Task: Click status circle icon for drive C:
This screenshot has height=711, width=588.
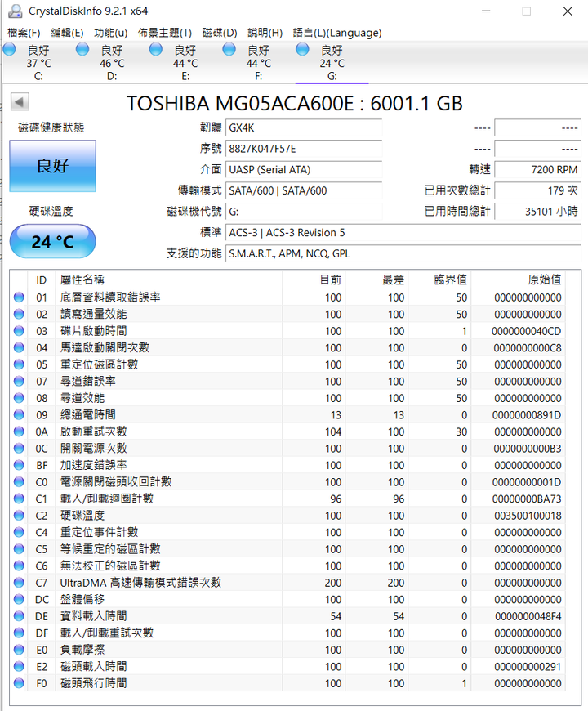Action: point(9,49)
